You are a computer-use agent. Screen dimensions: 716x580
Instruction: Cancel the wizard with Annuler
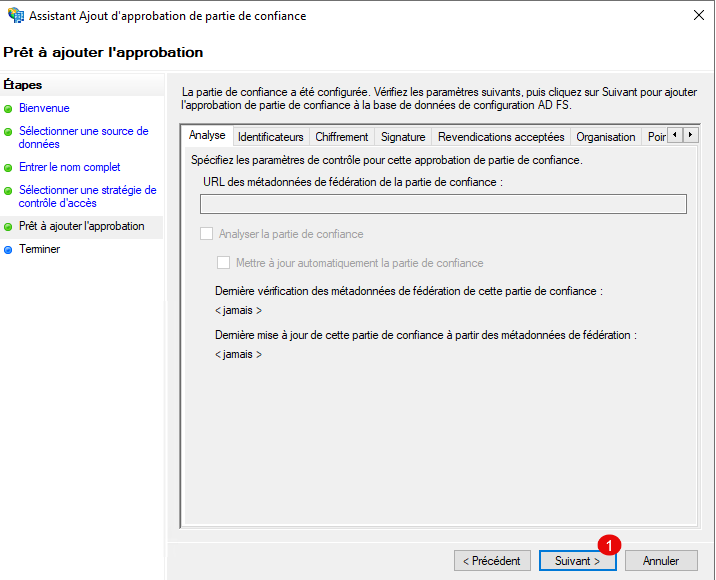coord(661,561)
